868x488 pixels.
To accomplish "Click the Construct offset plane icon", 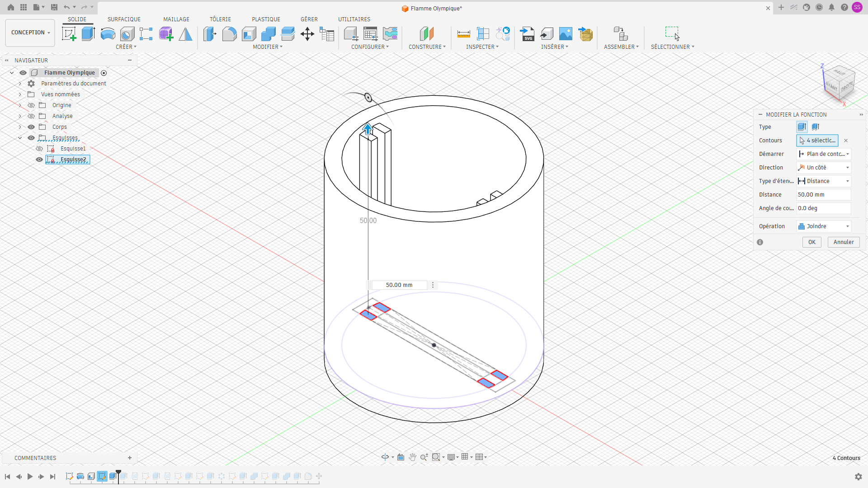I will [x=426, y=34].
